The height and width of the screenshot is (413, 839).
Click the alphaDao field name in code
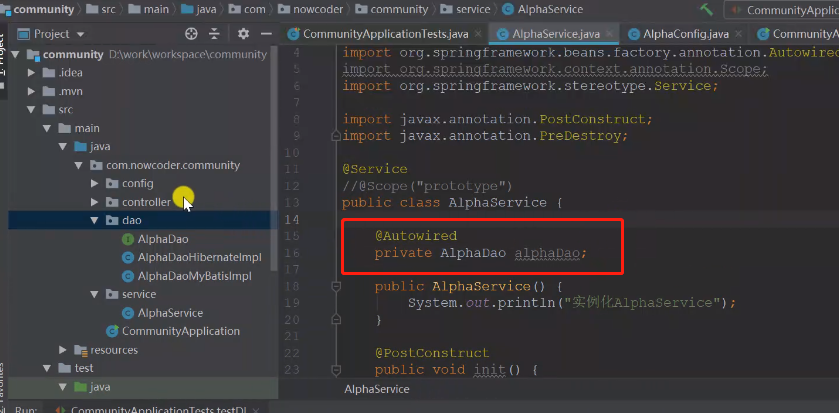click(x=547, y=253)
